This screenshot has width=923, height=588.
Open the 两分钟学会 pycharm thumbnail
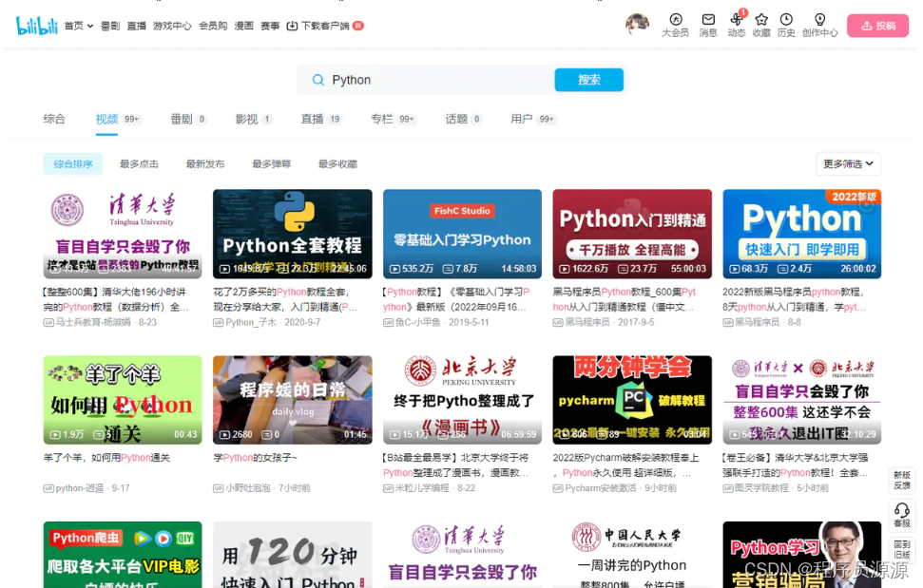(x=632, y=400)
